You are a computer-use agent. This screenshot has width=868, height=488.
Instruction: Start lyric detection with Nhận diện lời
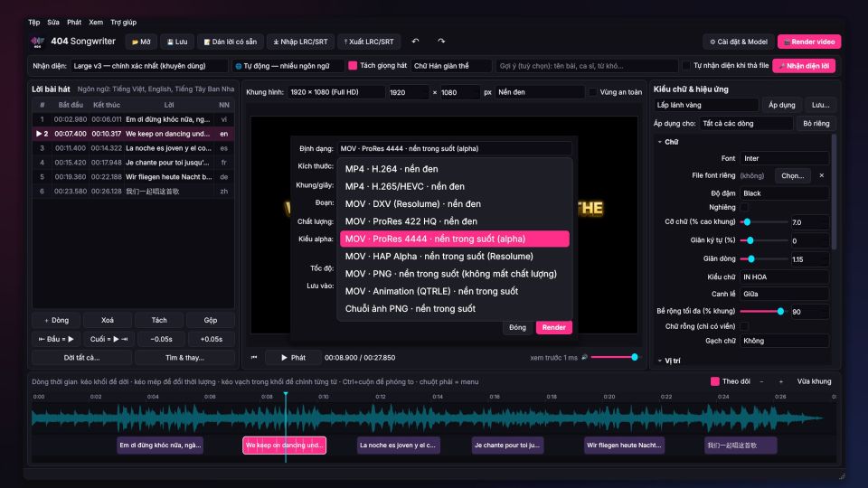click(804, 66)
